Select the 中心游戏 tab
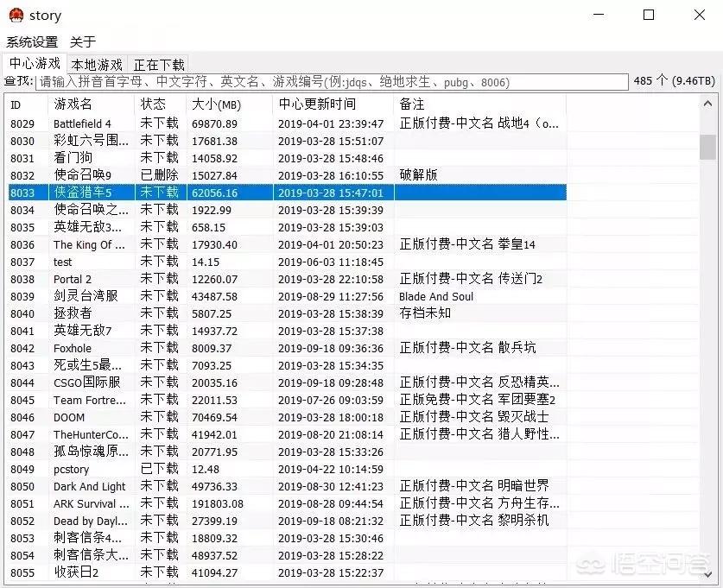The height and width of the screenshot is (588, 723). pos(35,64)
